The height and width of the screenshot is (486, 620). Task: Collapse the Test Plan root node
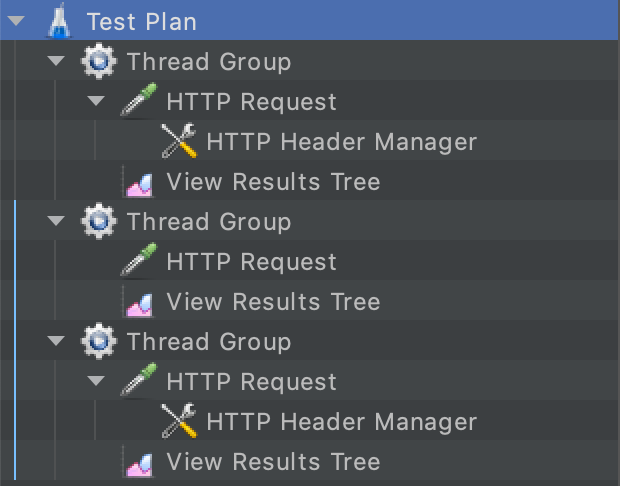tap(16, 21)
